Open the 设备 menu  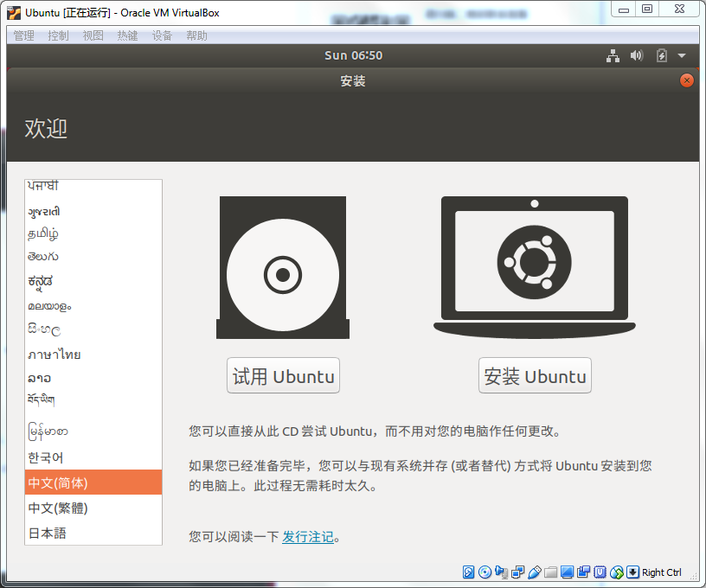162,35
